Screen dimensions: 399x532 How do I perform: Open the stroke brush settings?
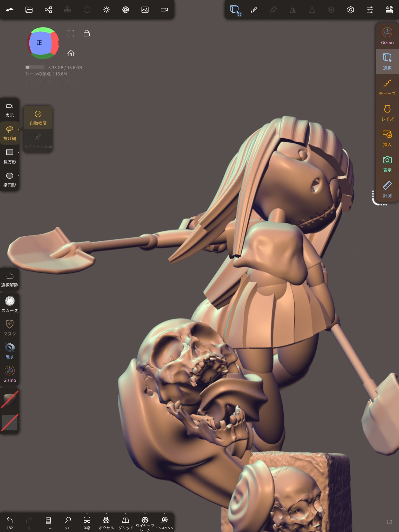254,10
